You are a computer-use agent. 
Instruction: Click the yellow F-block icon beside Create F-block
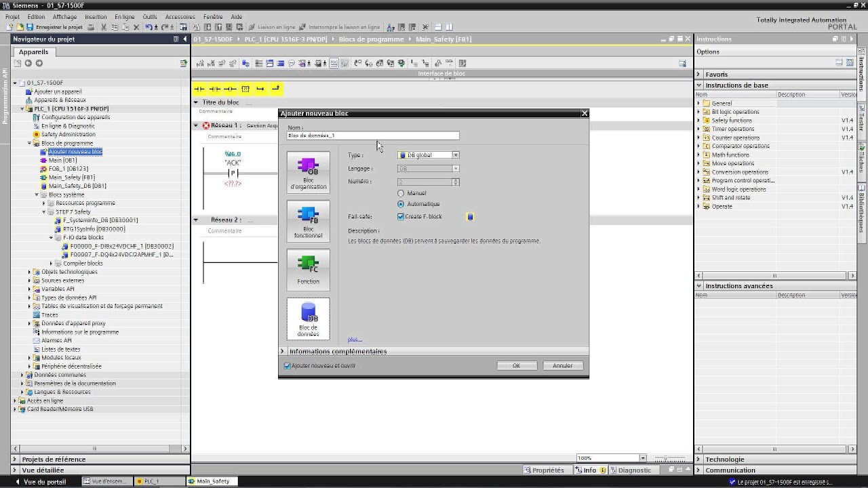(x=470, y=217)
